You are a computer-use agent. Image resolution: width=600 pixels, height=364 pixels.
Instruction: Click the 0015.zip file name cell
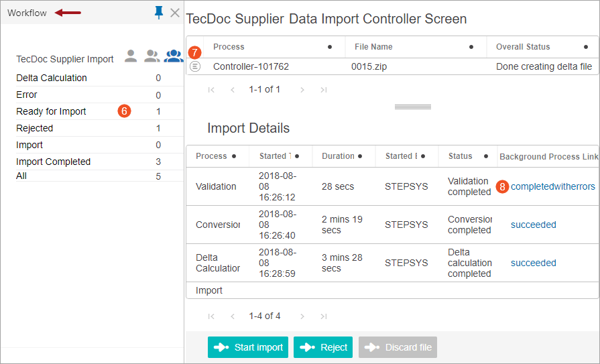pos(369,66)
